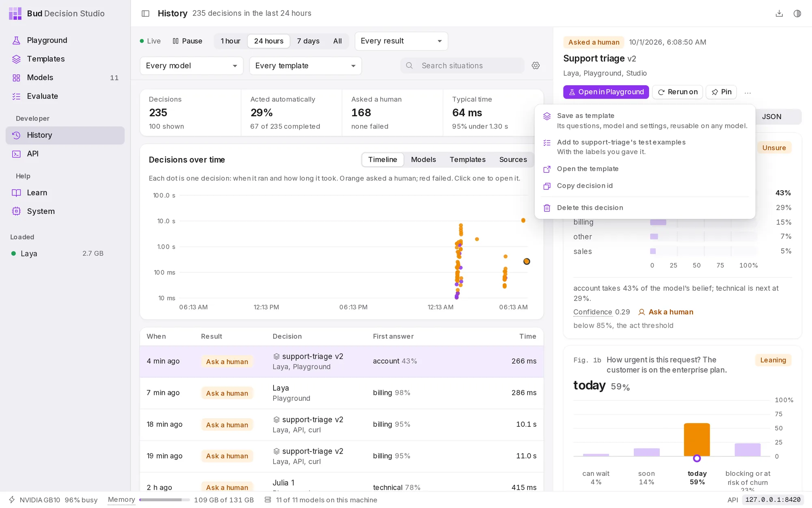Select the All time range
This screenshot has width=812, height=508.
337,41
